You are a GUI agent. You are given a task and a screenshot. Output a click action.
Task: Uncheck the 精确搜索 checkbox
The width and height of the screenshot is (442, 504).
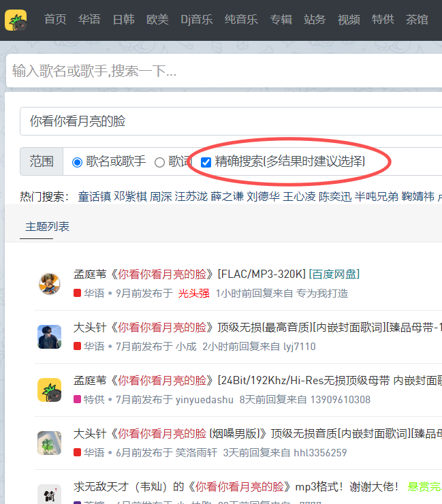pos(206,162)
